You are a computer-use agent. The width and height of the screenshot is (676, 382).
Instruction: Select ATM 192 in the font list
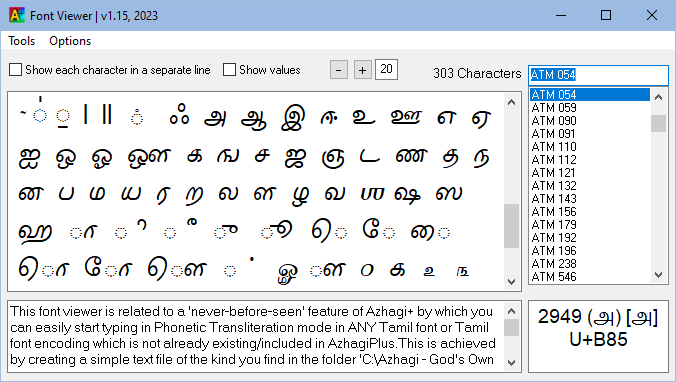click(x=590, y=238)
